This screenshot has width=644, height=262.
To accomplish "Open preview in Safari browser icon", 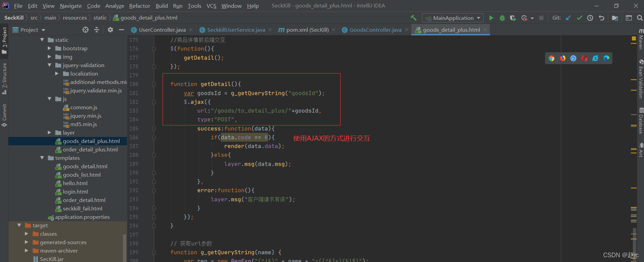I will tap(573, 58).
